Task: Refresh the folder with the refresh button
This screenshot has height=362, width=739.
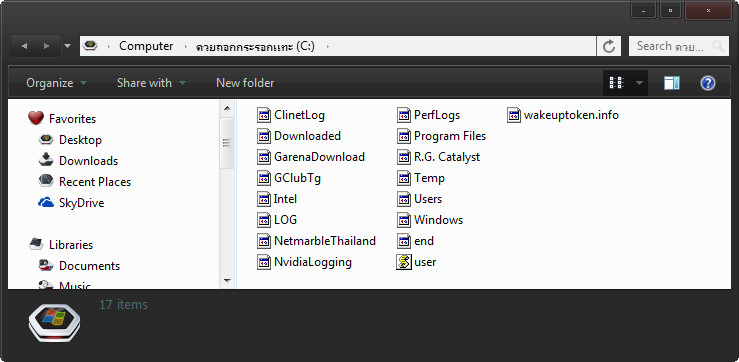Action: 609,46
